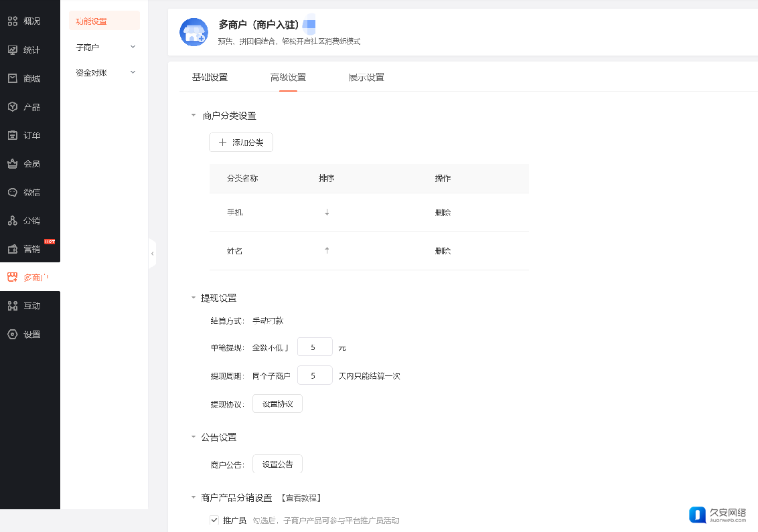Image resolution: width=758 pixels, height=532 pixels.
Task: Switch to the 高级设置 tab
Action: click(288, 78)
